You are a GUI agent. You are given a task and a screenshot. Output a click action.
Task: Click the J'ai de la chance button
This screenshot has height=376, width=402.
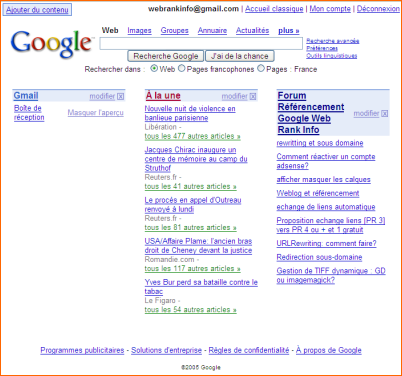[240, 56]
